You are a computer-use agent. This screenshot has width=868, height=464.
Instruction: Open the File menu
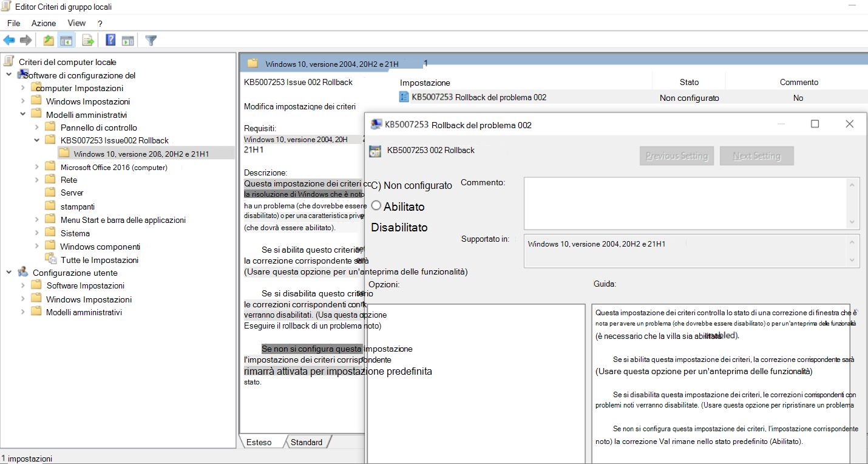pyautogui.click(x=13, y=23)
